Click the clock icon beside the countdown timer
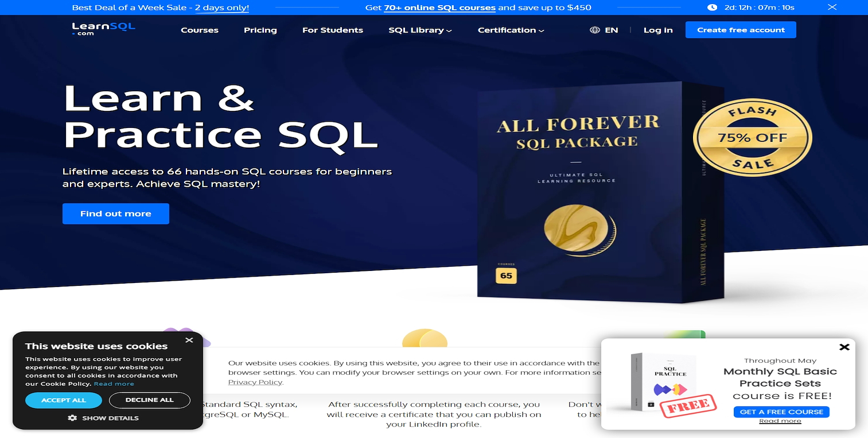868x438 pixels. pyautogui.click(x=712, y=7)
